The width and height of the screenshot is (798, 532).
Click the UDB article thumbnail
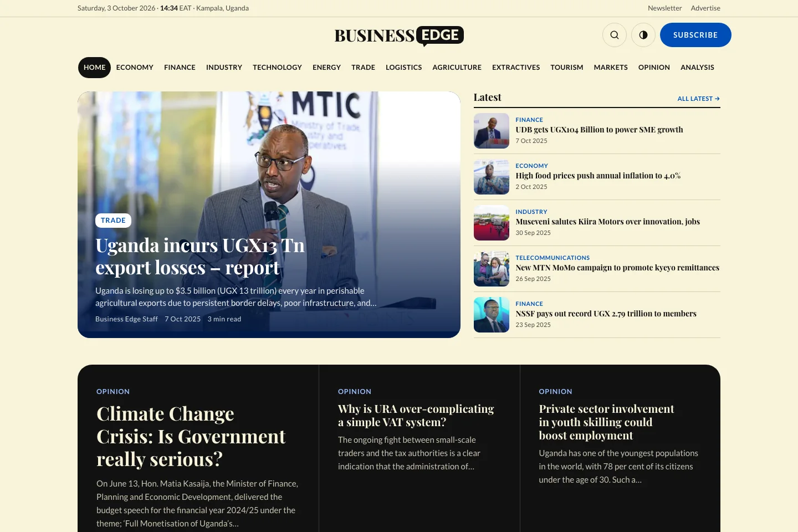[492, 131]
